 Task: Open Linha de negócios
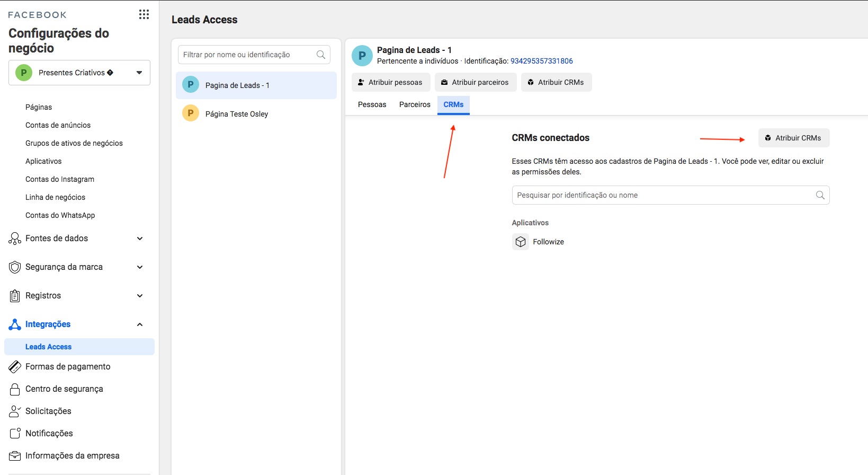(x=55, y=197)
